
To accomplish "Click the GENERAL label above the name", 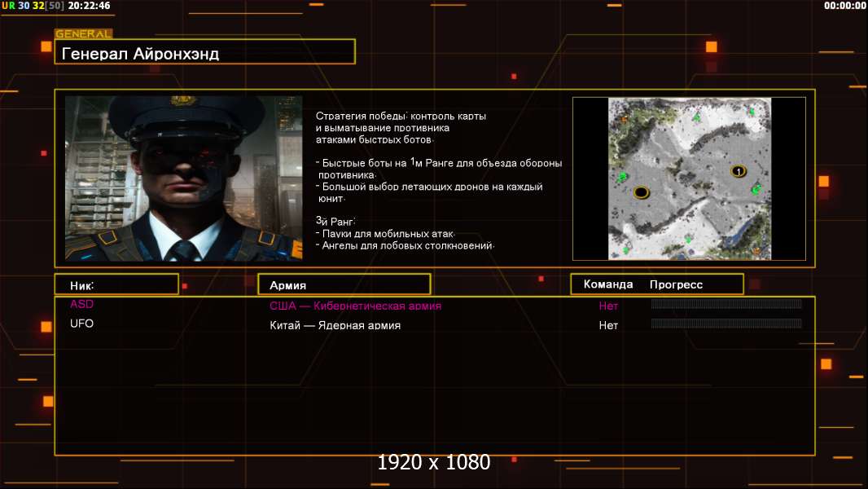I will point(84,33).
